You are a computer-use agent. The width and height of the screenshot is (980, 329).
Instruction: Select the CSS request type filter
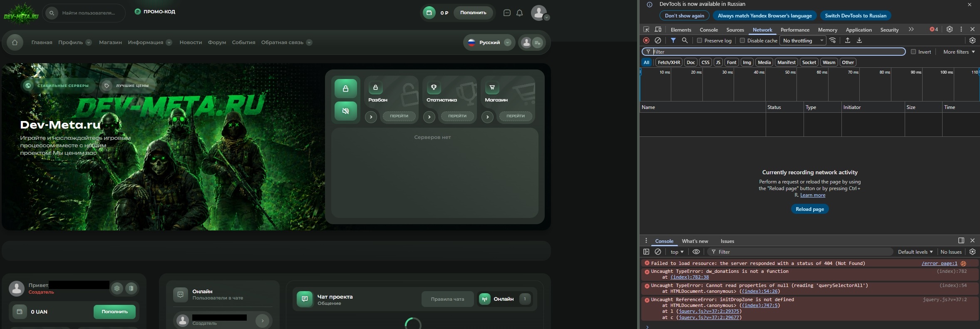click(705, 62)
